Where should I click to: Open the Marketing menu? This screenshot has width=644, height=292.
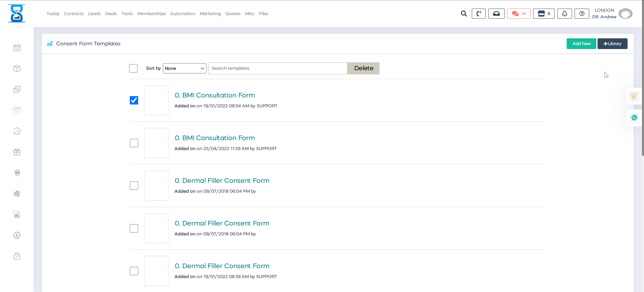coord(210,13)
